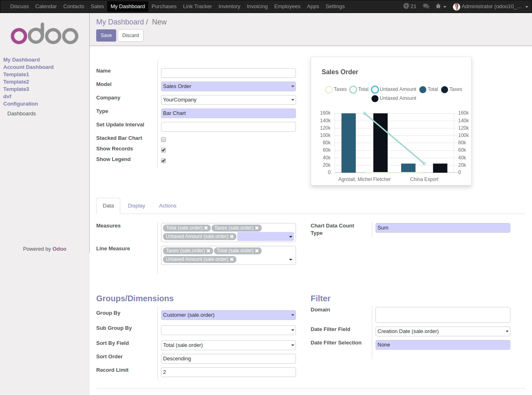Expand the Company dropdown
532x395 pixels.
[228, 100]
